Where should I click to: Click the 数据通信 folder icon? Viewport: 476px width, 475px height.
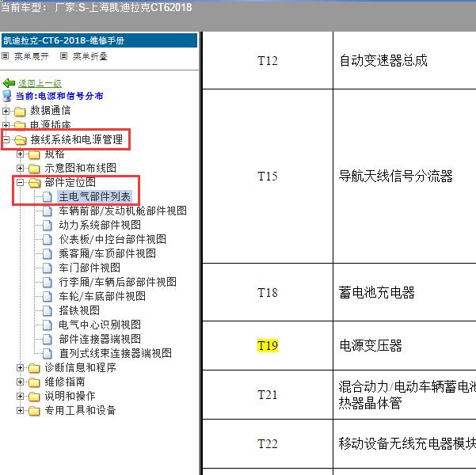[20, 111]
